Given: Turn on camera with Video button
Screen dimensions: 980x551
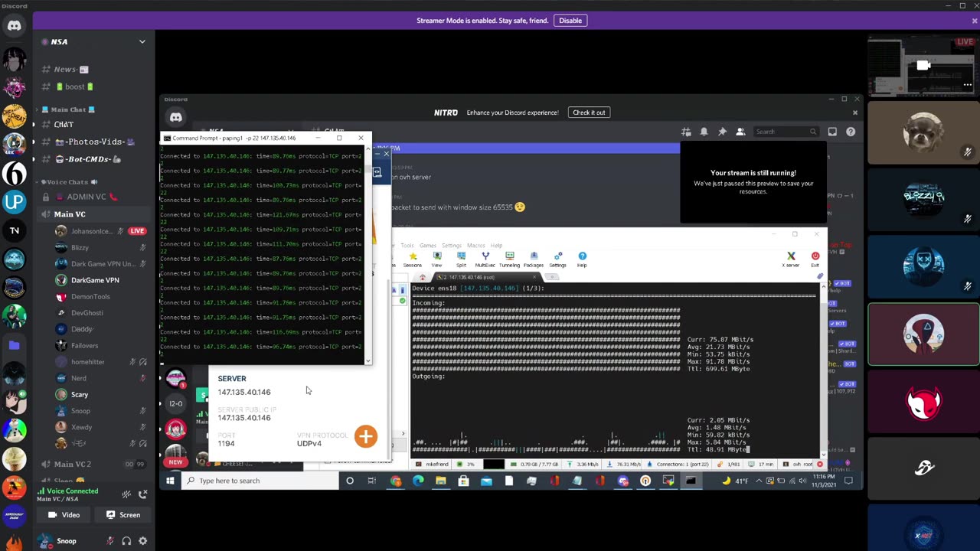Looking at the screenshot, I should coord(64,515).
